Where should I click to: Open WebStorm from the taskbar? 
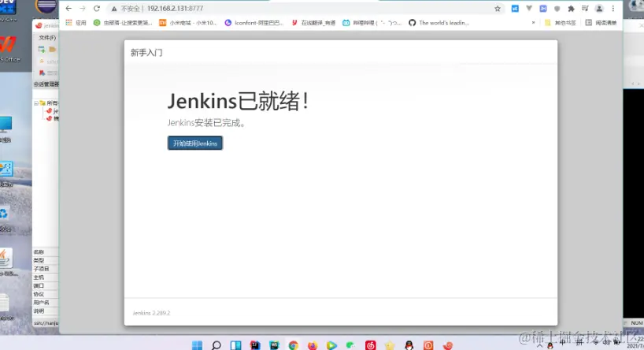pos(274,344)
